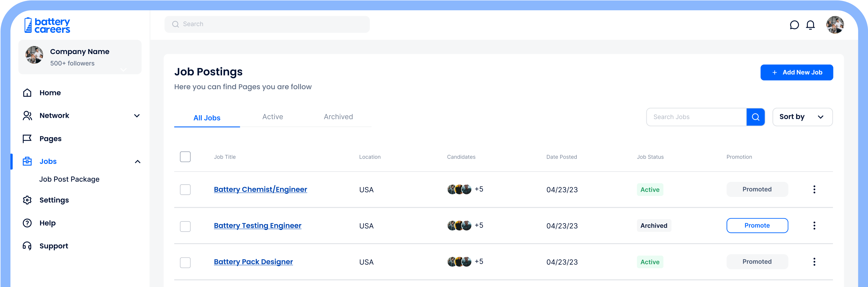Click the blue search jobs magnifier button

(x=755, y=117)
